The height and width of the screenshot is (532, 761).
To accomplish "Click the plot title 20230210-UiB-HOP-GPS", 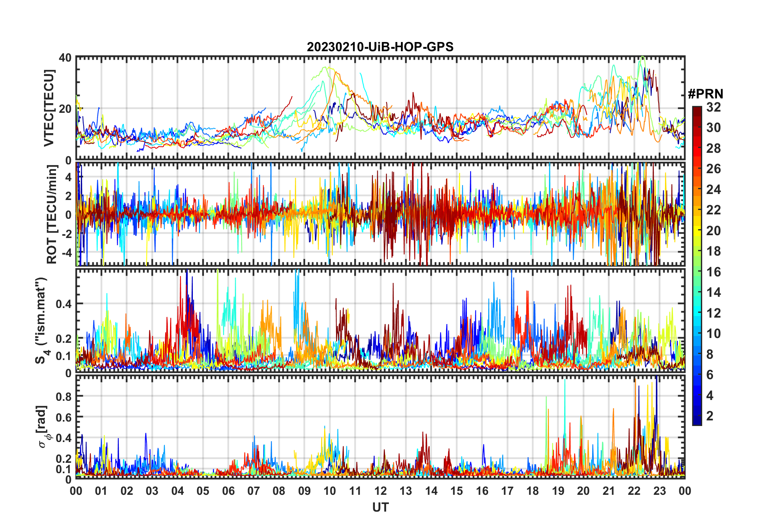I will tap(380, 47).
